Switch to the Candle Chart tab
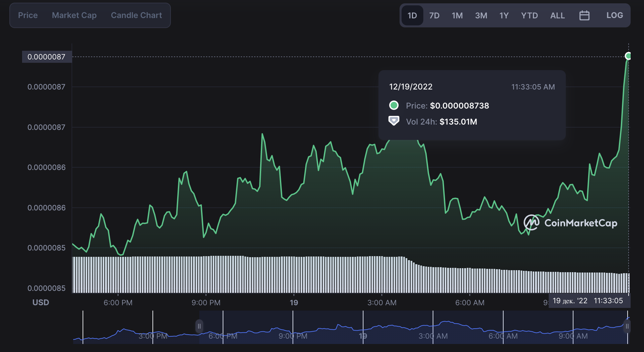The height and width of the screenshot is (352, 644). point(136,15)
